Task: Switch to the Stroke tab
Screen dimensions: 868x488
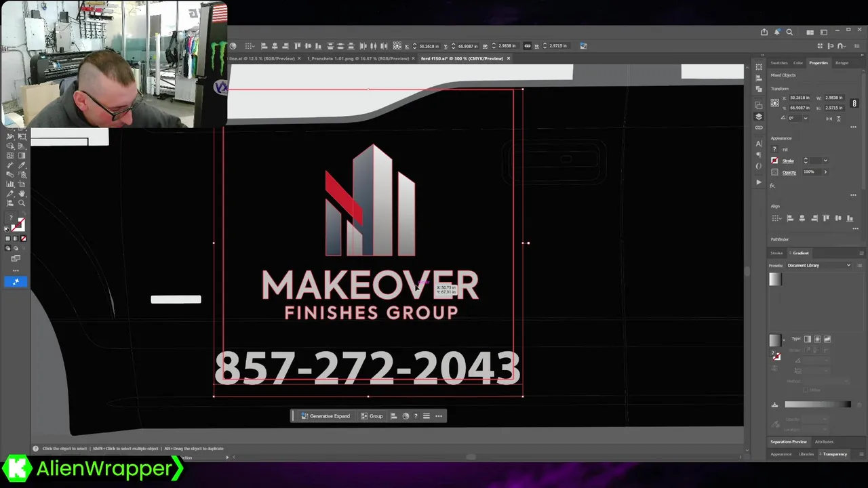Action: pyautogui.click(x=776, y=253)
